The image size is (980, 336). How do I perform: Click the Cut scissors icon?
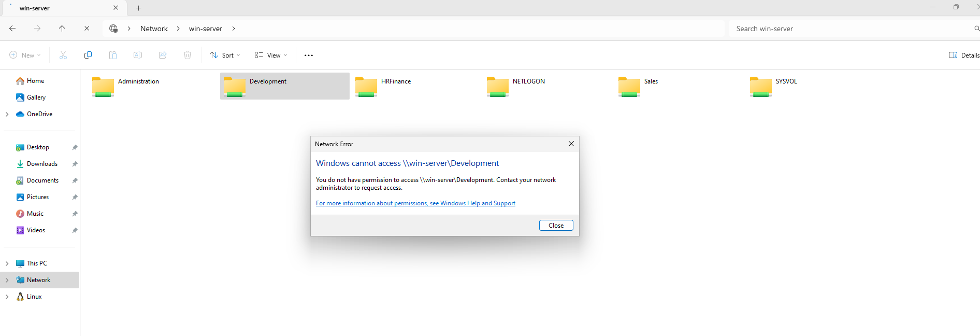tap(63, 55)
